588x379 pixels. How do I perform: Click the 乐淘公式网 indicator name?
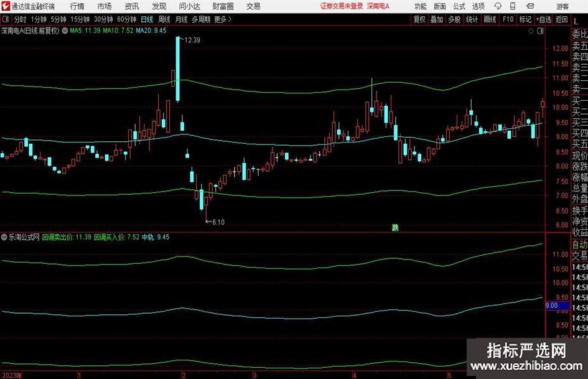24,237
